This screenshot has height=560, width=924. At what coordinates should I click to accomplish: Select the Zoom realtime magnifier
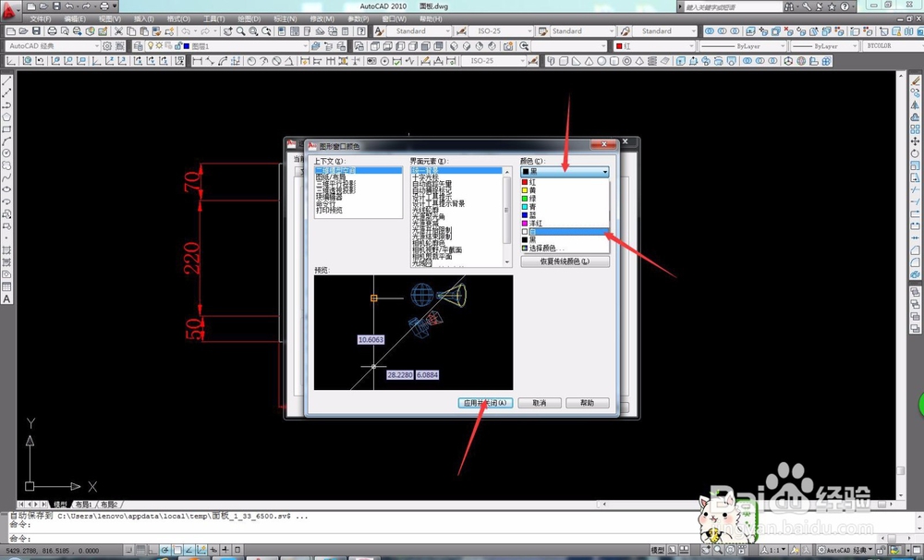coord(241,30)
